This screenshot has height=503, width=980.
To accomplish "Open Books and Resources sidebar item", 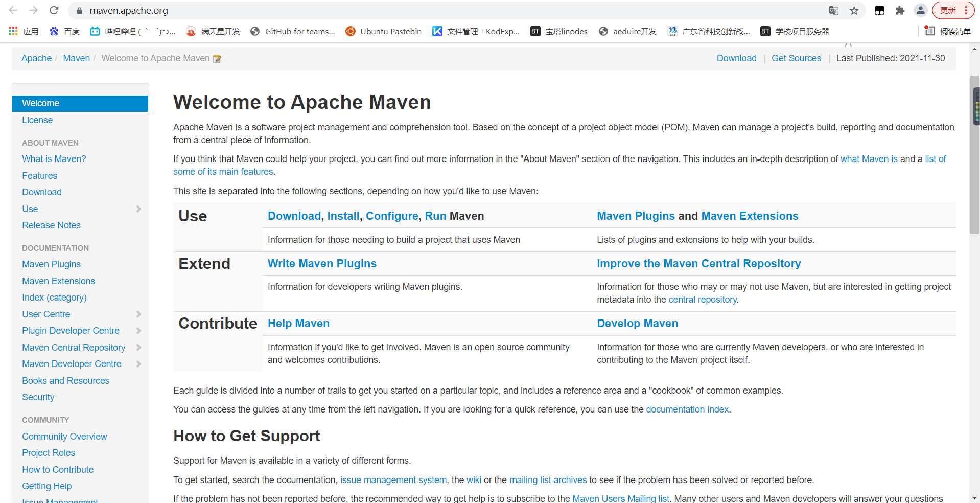I will coord(66,381).
